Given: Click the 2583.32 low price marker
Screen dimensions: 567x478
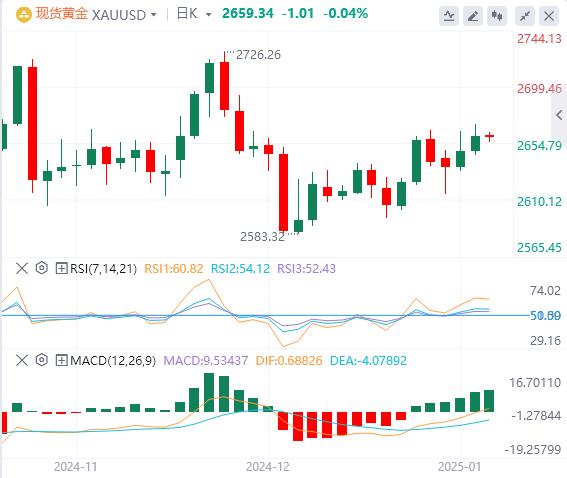Looking at the screenshot, I should point(263,236).
